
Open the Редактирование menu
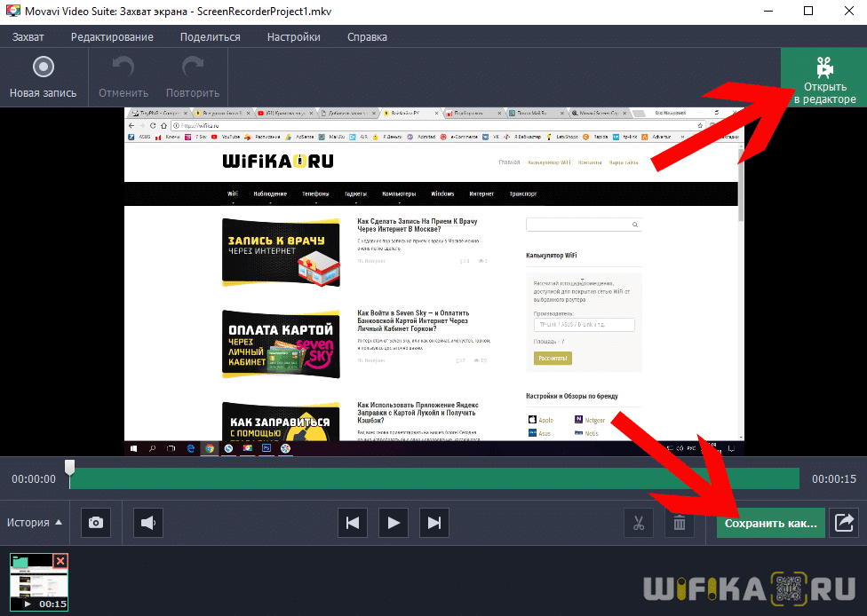pyautogui.click(x=112, y=37)
